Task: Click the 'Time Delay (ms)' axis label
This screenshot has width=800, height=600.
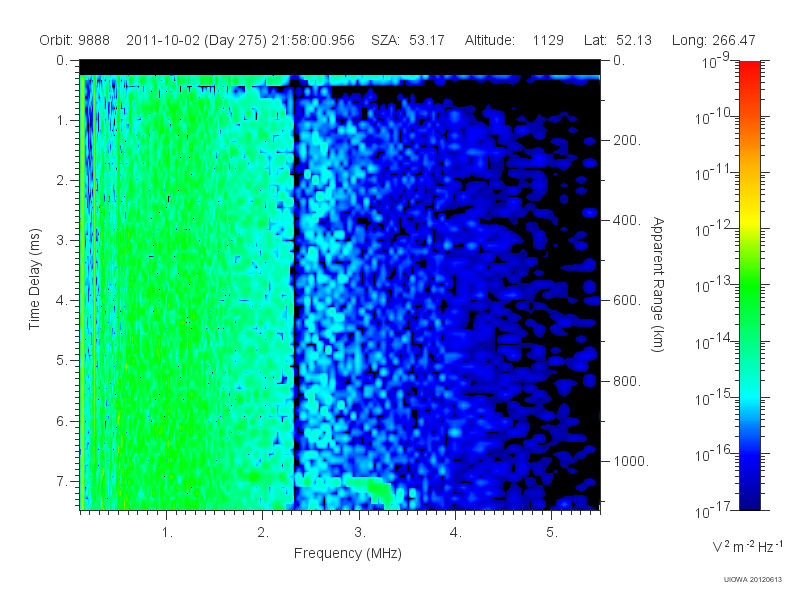Action: [34, 279]
